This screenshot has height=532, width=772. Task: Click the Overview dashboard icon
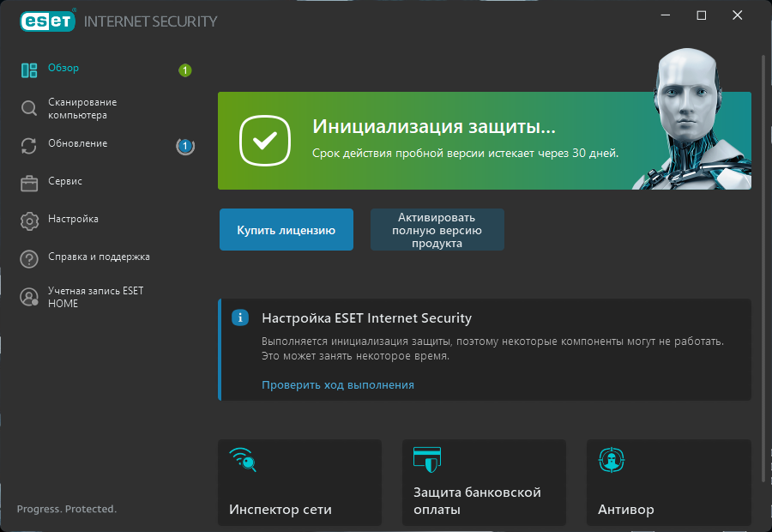29,70
